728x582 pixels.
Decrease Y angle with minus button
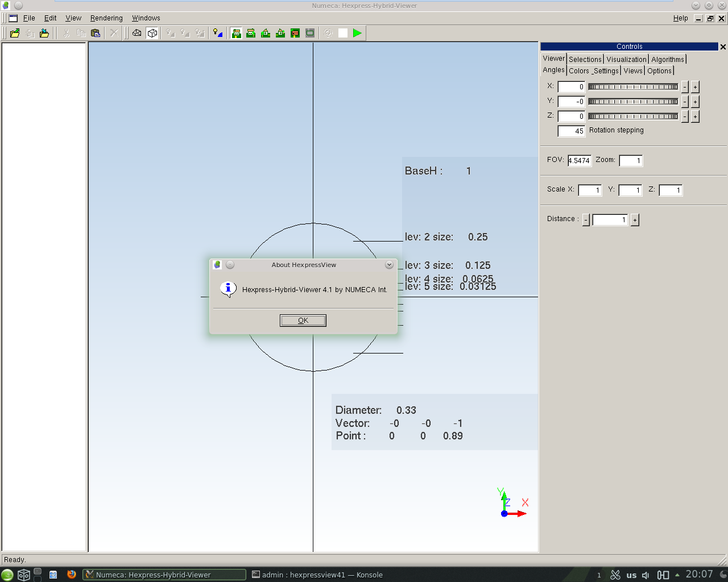coord(685,102)
